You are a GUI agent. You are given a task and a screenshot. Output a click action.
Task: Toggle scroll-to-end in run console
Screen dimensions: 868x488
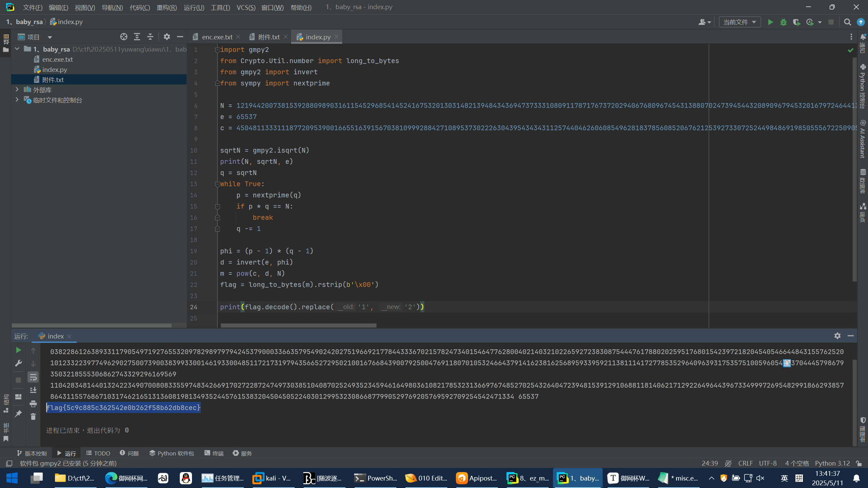pyautogui.click(x=33, y=390)
